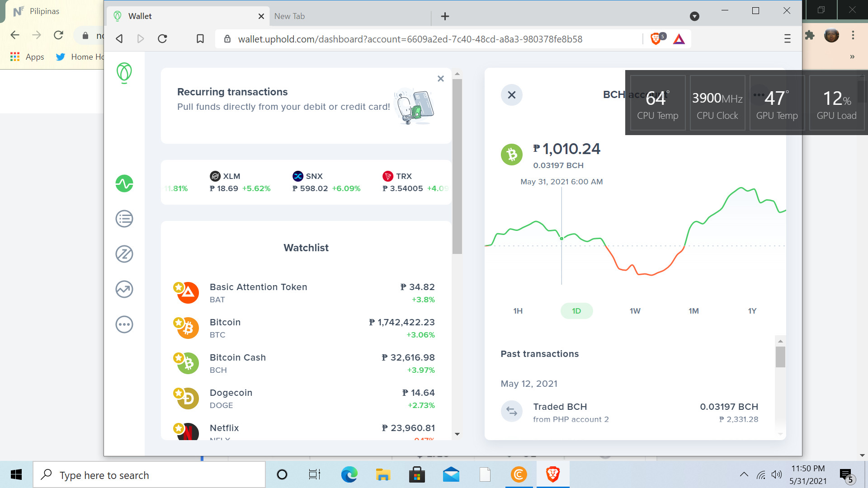Open a new Brave tab
The height and width of the screenshot is (488, 868).
(445, 16)
